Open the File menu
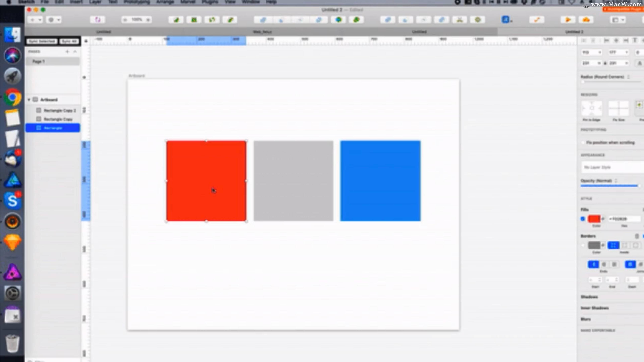The height and width of the screenshot is (362, 644). [x=44, y=2]
